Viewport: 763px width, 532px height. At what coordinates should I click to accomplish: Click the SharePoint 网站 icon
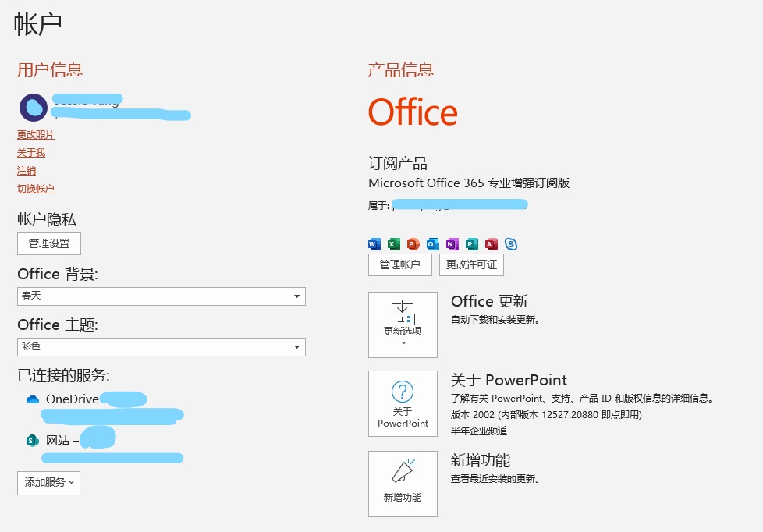point(32,441)
